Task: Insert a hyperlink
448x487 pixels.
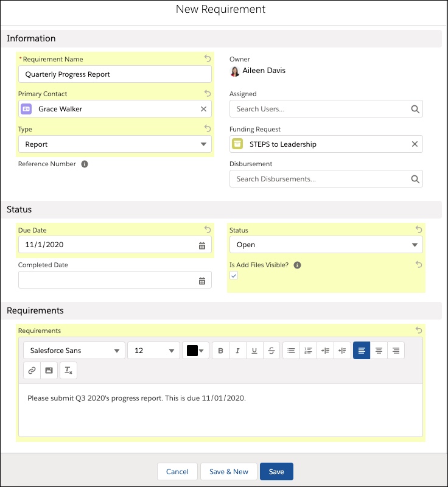Action: click(32, 371)
